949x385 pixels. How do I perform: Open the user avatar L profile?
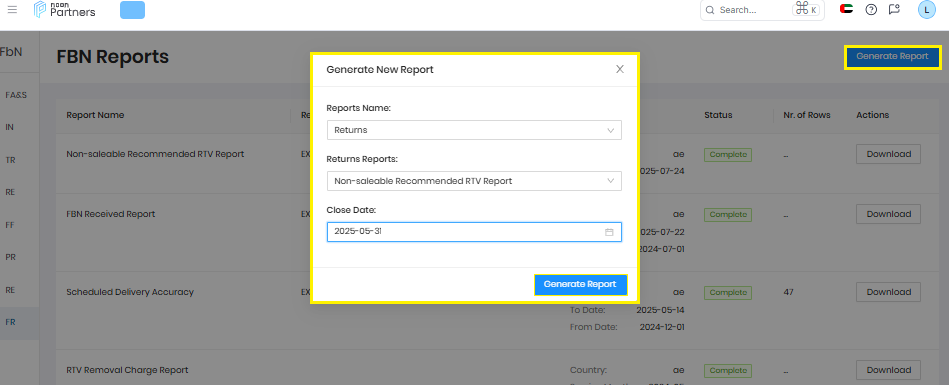(x=927, y=10)
